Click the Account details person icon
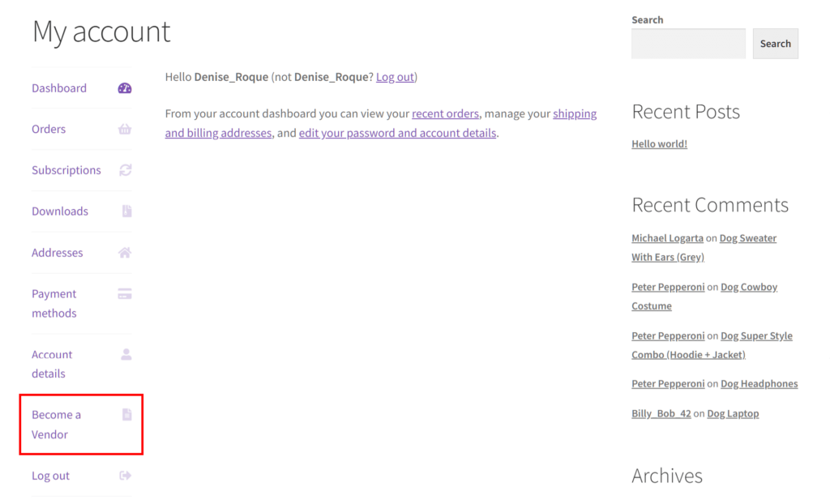Viewport: 830px width, 504px height. pyautogui.click(x=126, y=354)
